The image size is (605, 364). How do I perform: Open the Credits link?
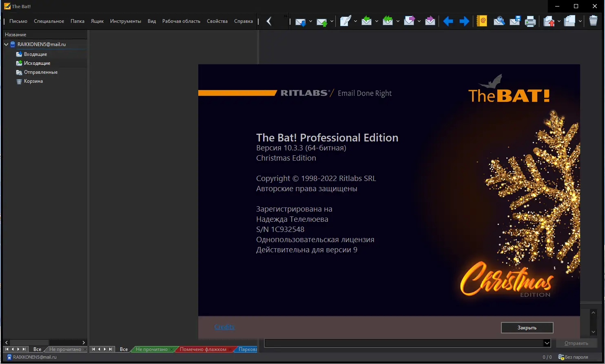224,327
